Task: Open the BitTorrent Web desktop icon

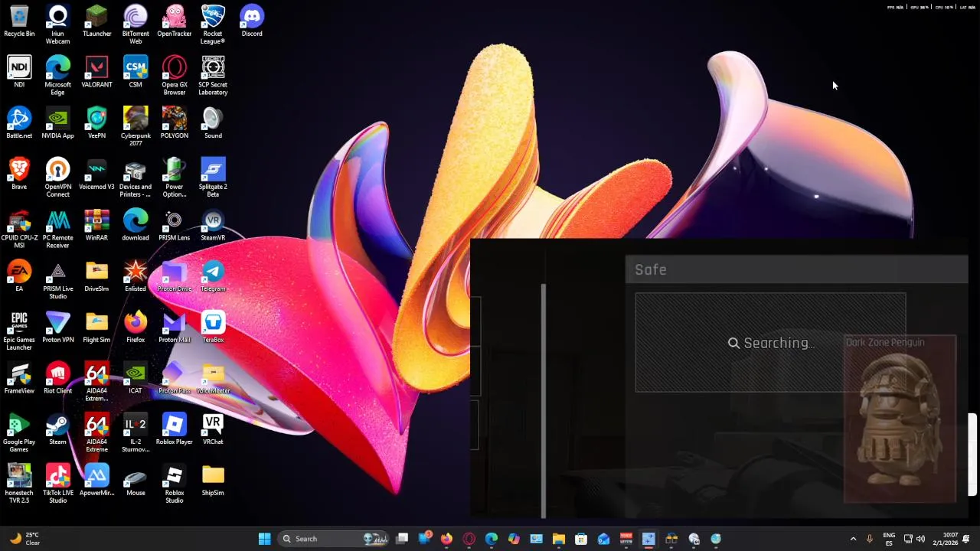Action: [136, 24]
